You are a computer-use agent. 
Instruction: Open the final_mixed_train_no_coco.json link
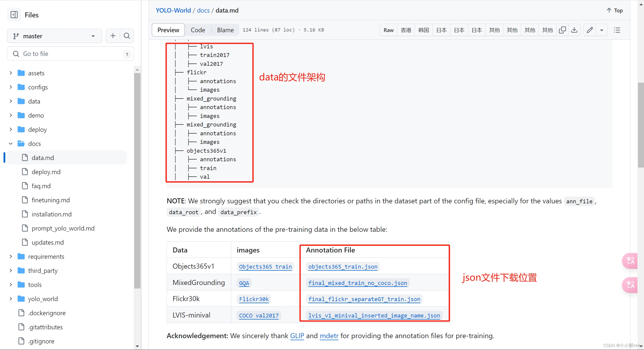point(357,283)
